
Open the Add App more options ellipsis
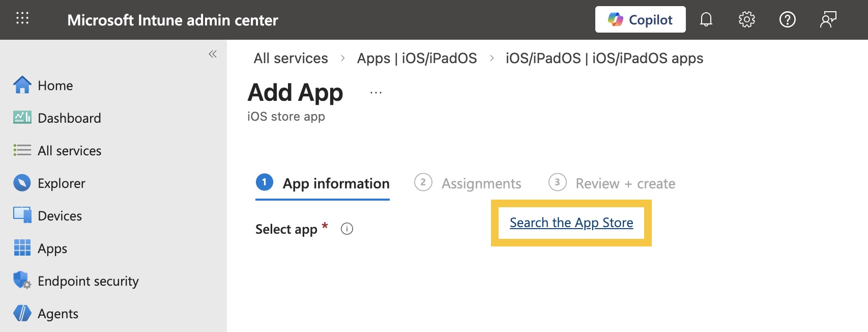[x=376, y=93]
